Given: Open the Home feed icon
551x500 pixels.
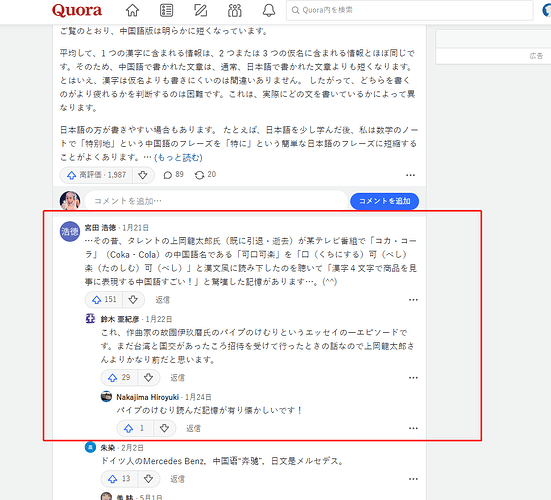Looking at the screenshot, I should click(132, 10).
